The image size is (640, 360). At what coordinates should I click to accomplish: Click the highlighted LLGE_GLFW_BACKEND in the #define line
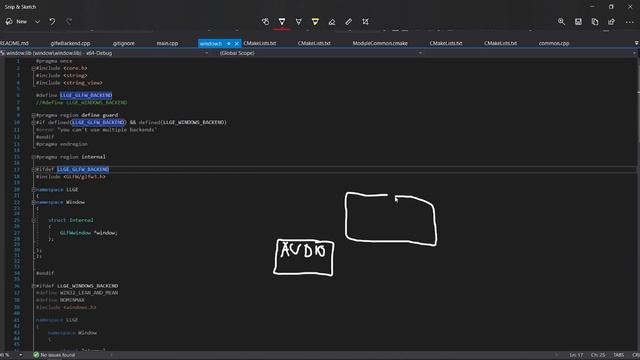tap(86, 95)
